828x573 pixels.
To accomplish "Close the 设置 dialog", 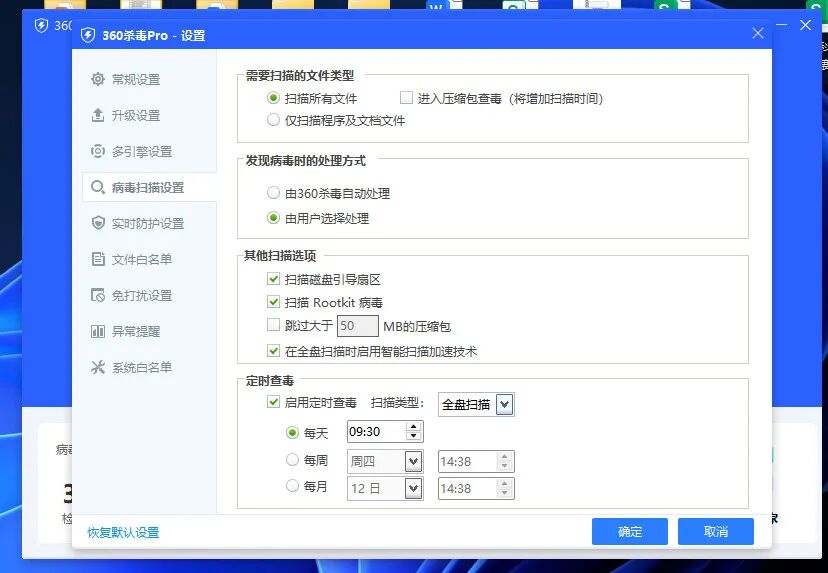I will (758, 33).
